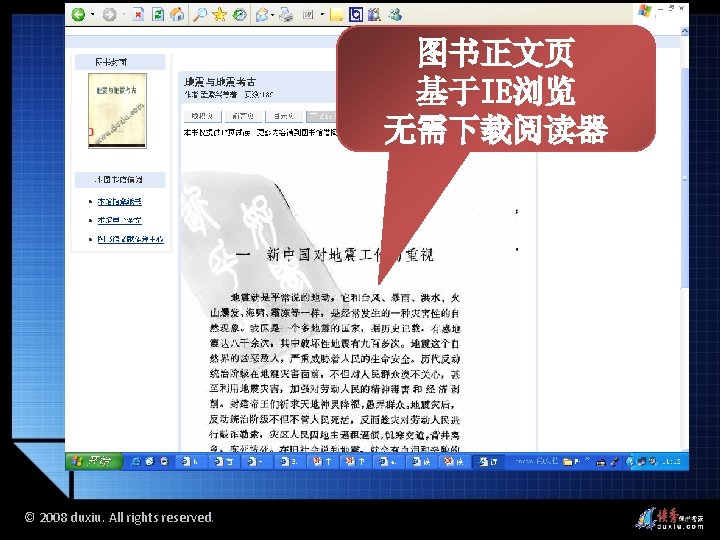720x540 pixels.
Task: Open the 图书馆文献传递中心 sidebar link
Action: coord(130,239)
